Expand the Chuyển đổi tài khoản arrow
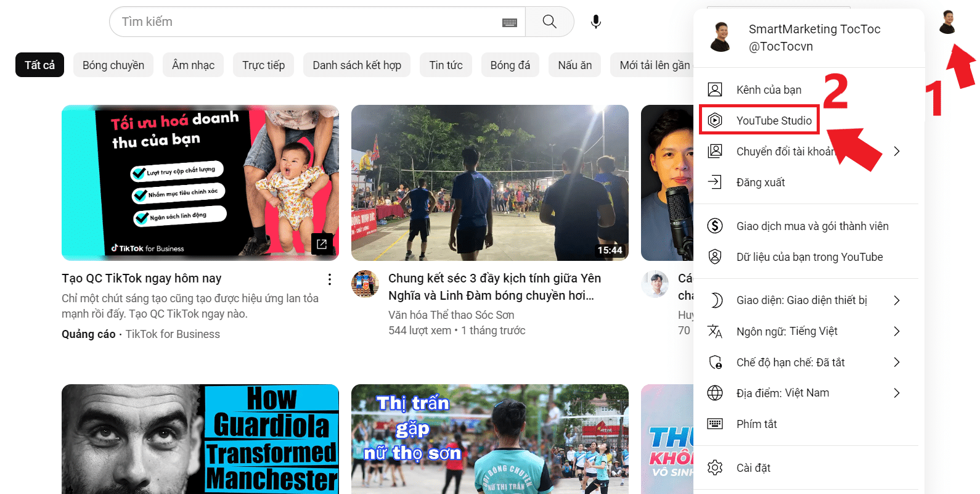Image resolution: width=980 pixels, height=494 pixels. point(897,151)
